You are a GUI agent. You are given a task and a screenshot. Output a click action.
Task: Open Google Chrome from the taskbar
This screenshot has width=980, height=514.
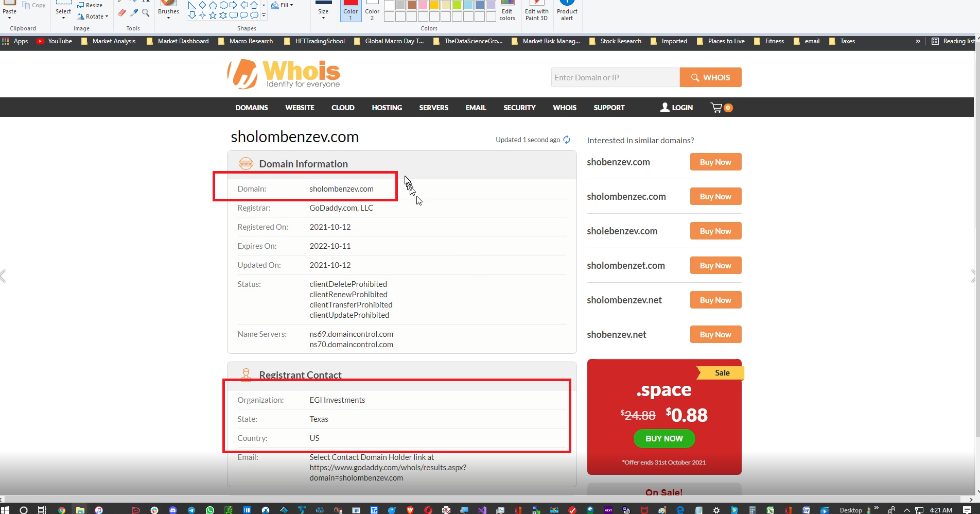coord(62,510)
